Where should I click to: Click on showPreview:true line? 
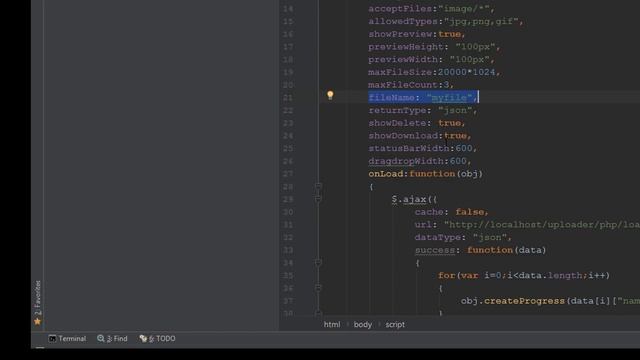[x=417, y=34]
